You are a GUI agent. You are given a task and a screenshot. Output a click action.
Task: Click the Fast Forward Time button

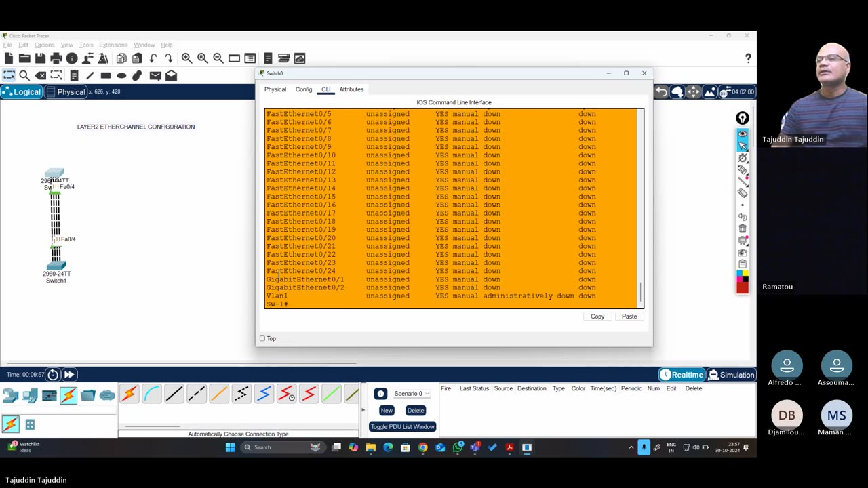pyautogui.click(x=69, y=375)
